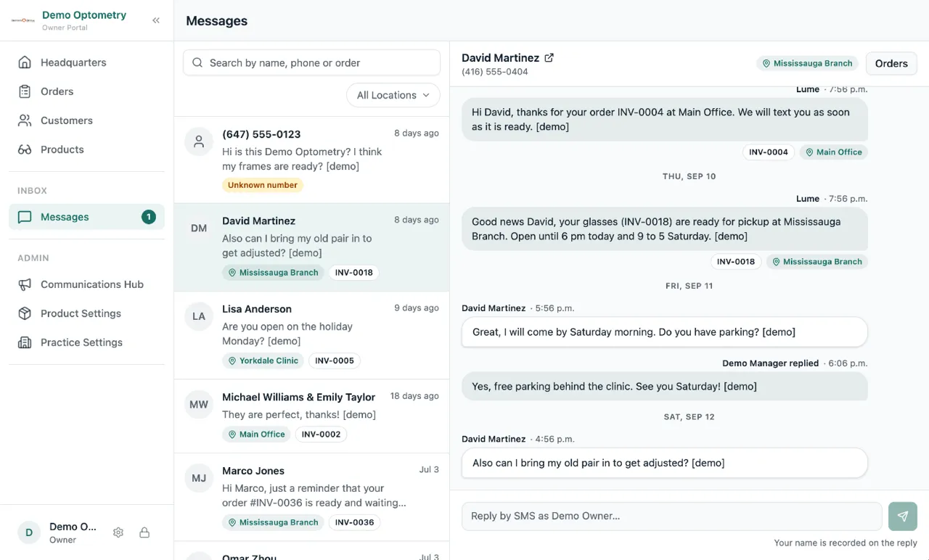Click the INV-0018 tag under the pickup message
The height and width of the screenshot is (560, 929).
(x=736, y=262)
